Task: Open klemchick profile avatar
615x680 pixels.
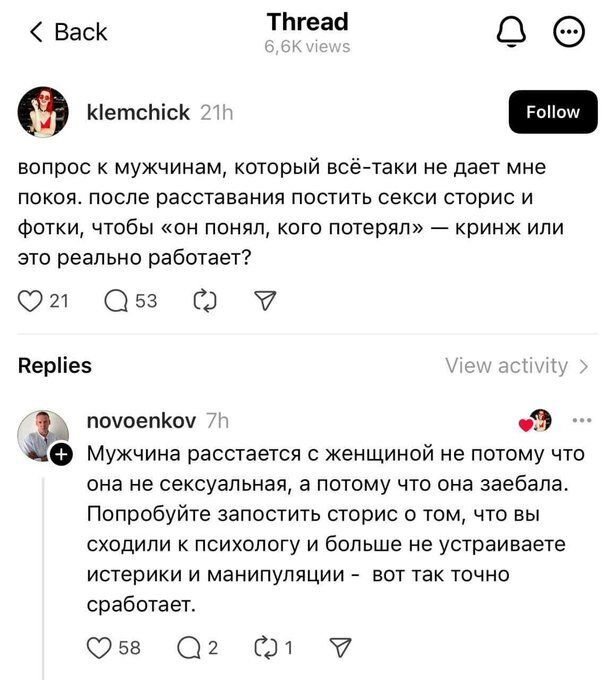Action: 43,111
